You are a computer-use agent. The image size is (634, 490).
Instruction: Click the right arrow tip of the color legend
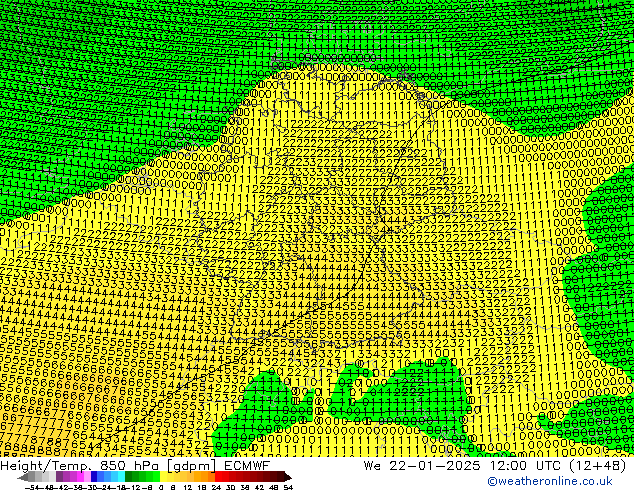[x=288, y=477]
